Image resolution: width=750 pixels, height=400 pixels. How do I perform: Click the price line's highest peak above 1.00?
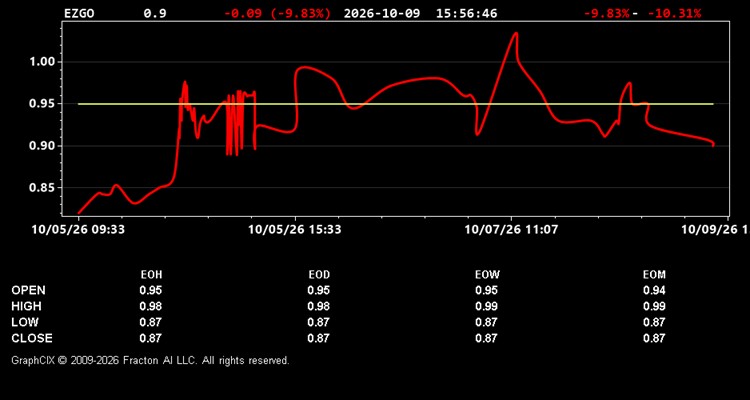click(x=516, y=33)
